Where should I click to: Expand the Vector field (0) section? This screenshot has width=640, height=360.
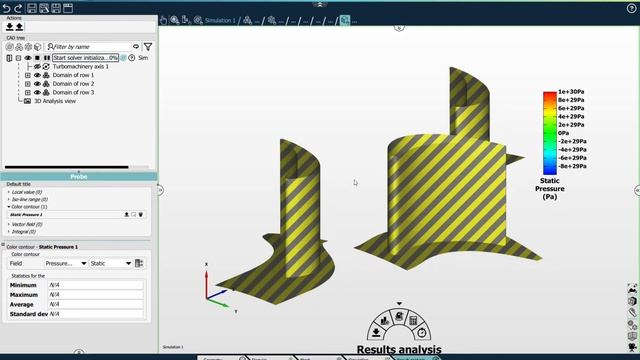pyautogui.click(x=9, y=224)
